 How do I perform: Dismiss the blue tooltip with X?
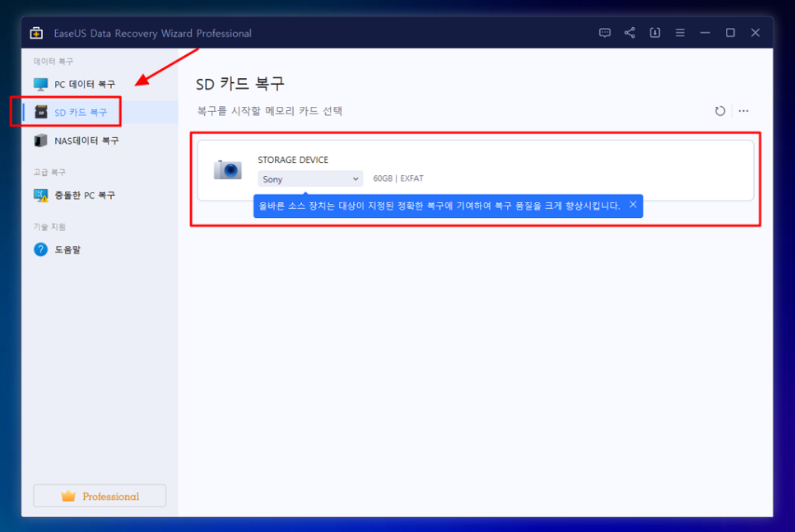[x=633, y=205]
